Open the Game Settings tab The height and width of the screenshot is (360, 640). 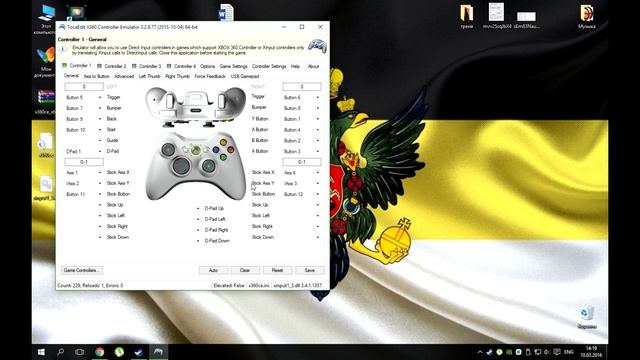[x=233, y=66]
